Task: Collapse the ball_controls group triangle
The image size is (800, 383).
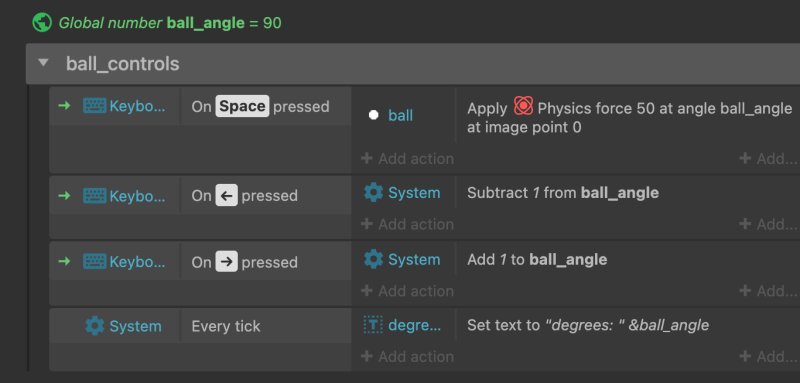Action: 43,63
